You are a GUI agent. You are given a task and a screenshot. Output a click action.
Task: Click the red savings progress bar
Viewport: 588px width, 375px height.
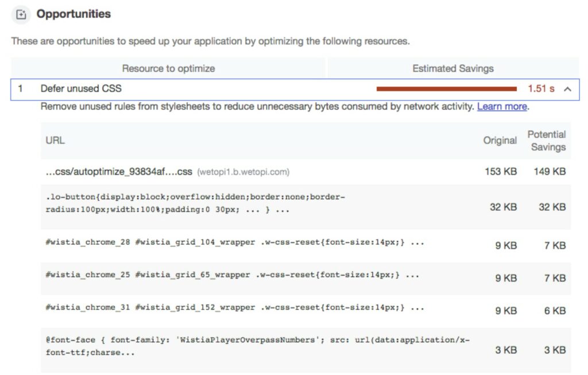[448, 89]
